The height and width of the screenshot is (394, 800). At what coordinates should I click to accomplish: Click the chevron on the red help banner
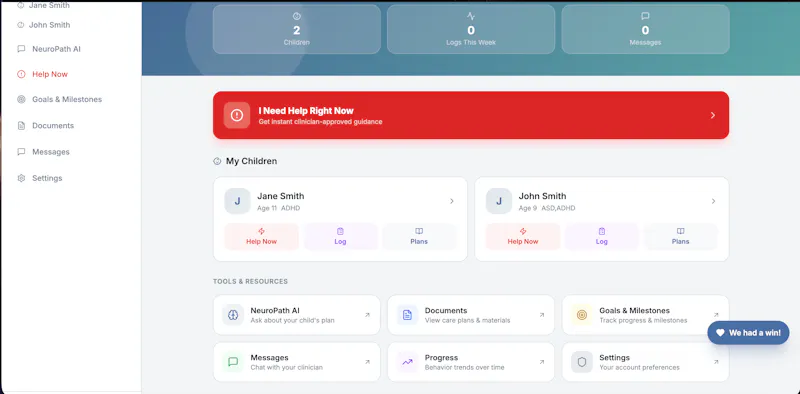(x=713, y=115)
